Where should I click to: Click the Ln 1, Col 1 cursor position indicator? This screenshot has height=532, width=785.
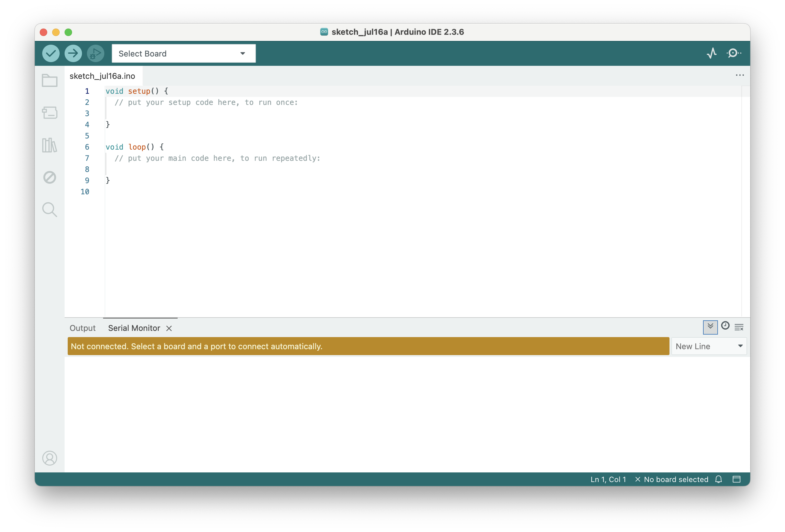(x=608, y=479)
